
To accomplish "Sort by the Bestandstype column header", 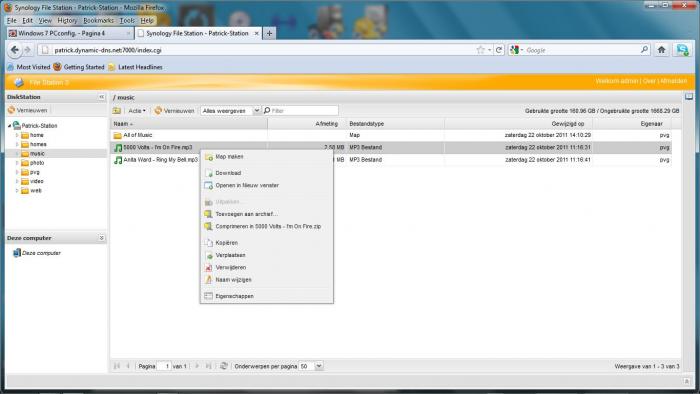I will tap(395, 124).
